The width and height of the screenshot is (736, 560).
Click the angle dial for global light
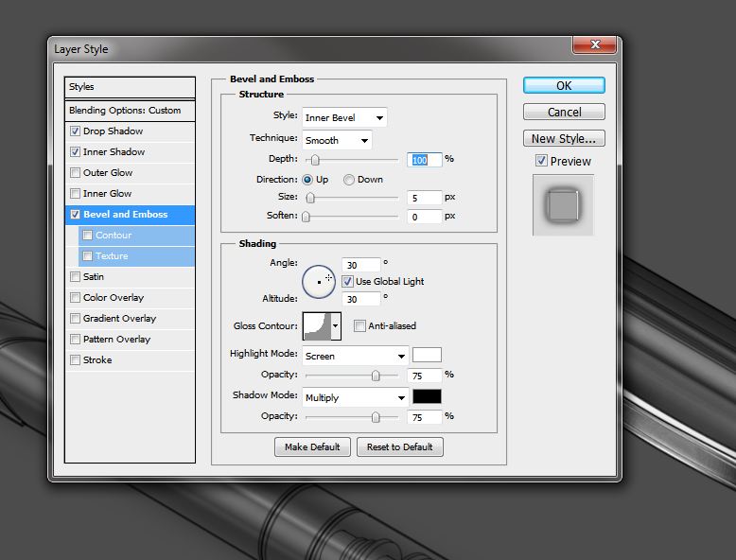click(x=319, y=281)
